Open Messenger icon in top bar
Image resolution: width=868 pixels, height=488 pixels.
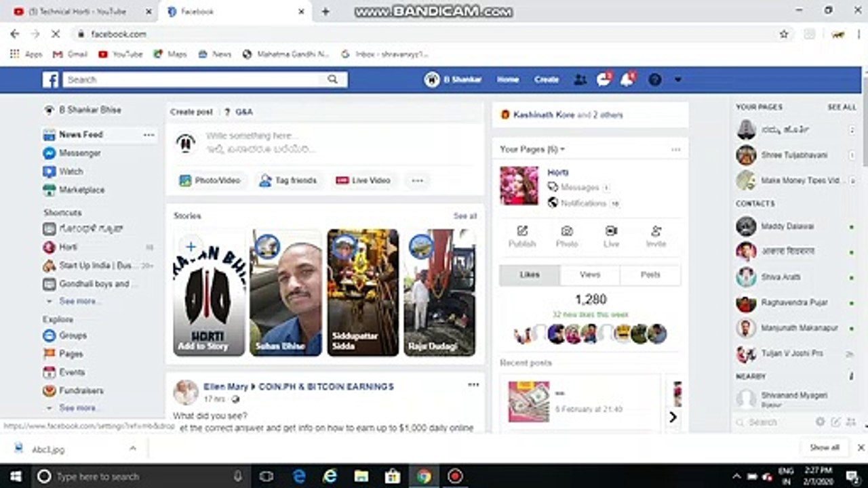pos(603,79)
